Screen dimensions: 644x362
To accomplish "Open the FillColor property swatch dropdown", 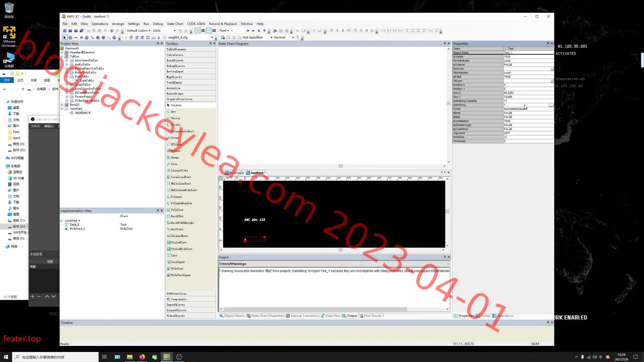I will (552, 81).
